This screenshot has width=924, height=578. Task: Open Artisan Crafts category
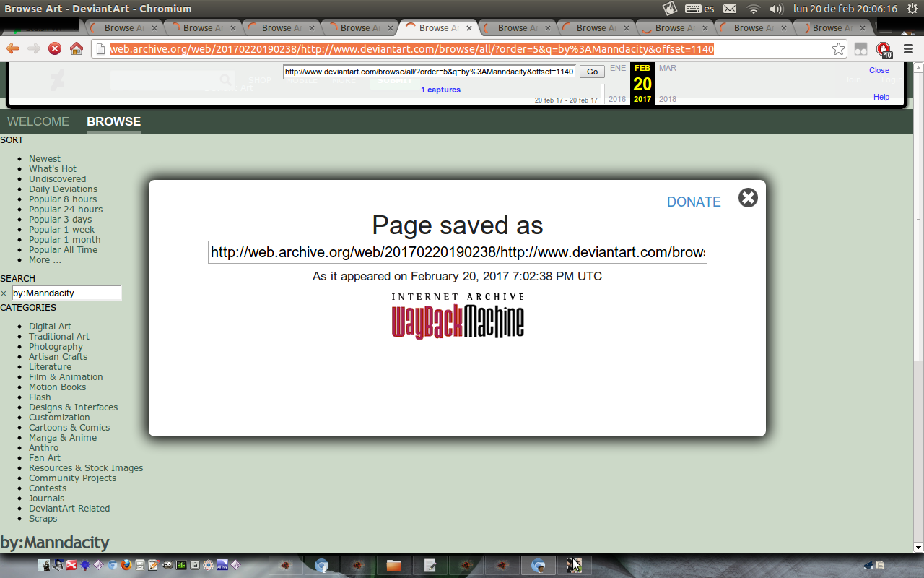point(58,357)
